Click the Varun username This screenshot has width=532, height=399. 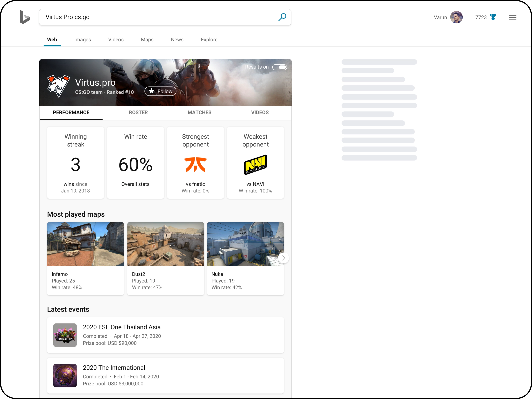pos(440,17)
